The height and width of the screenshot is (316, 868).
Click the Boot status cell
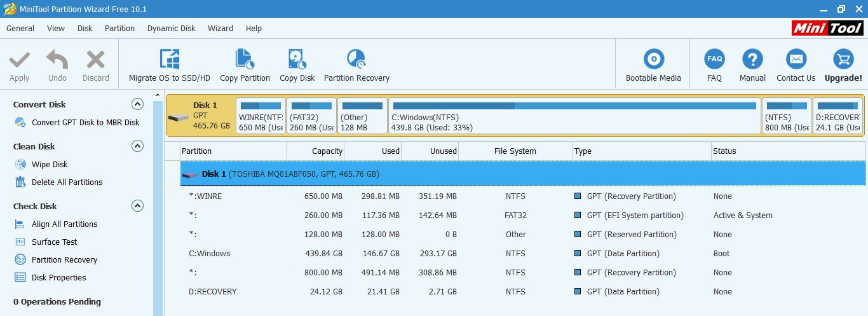pyautogui.click(x=722, y=254)
